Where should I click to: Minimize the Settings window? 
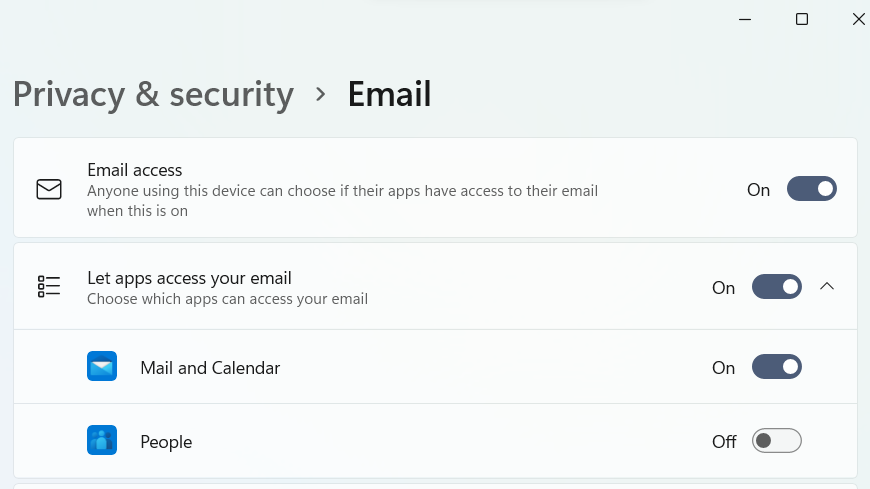click(745, 19)
